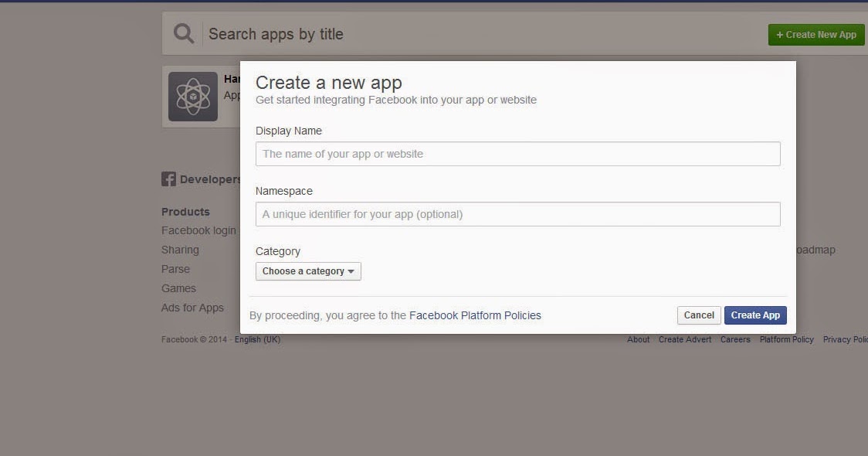Open the About footer link
Image resolution: width=868 pixels, height=456 pixels.
coord(639,339)
